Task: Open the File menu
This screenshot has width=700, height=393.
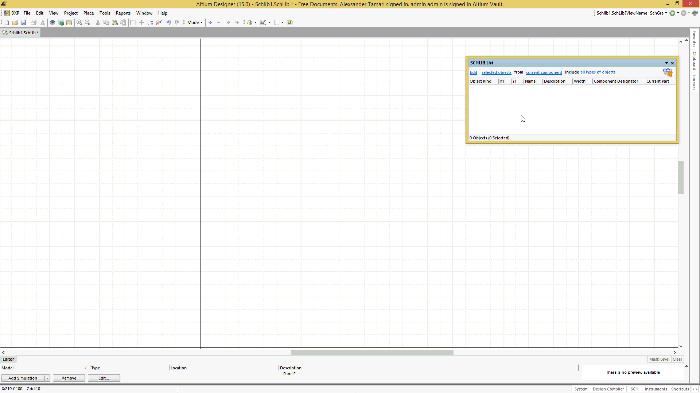Action: tap(27, 13)
